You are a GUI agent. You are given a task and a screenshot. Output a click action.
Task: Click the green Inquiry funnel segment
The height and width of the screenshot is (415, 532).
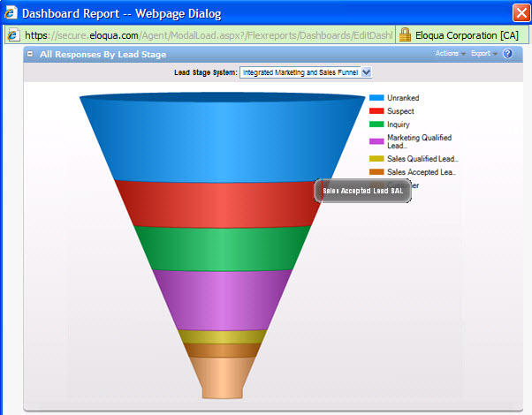(x=222, y=249)
